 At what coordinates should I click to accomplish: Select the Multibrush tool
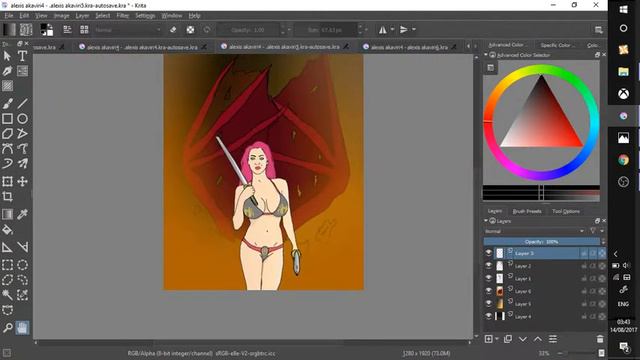pos(22,164)
